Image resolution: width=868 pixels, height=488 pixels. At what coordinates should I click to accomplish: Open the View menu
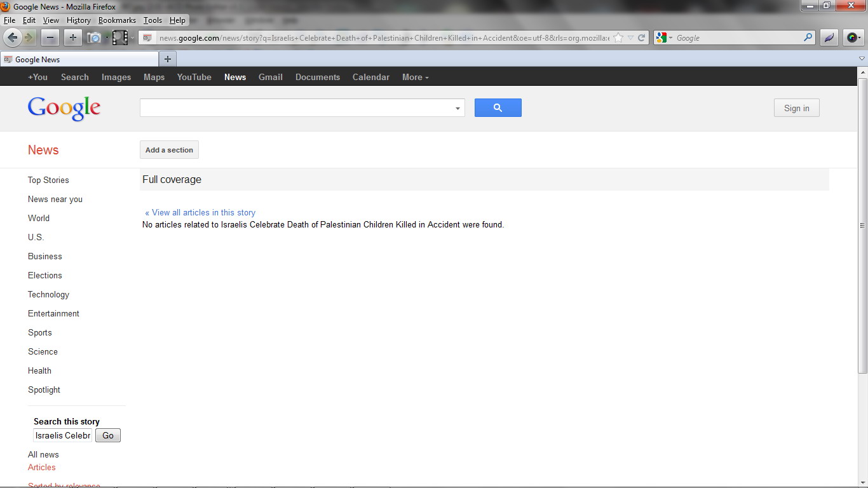tap(51, 20)
